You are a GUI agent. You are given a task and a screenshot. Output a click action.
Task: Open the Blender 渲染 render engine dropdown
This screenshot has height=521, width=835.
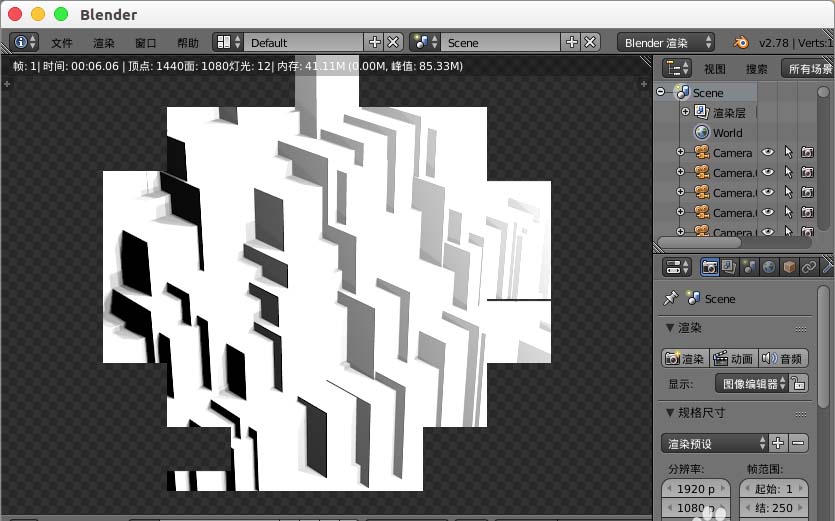pyautogui.click(x=666, y=42)
